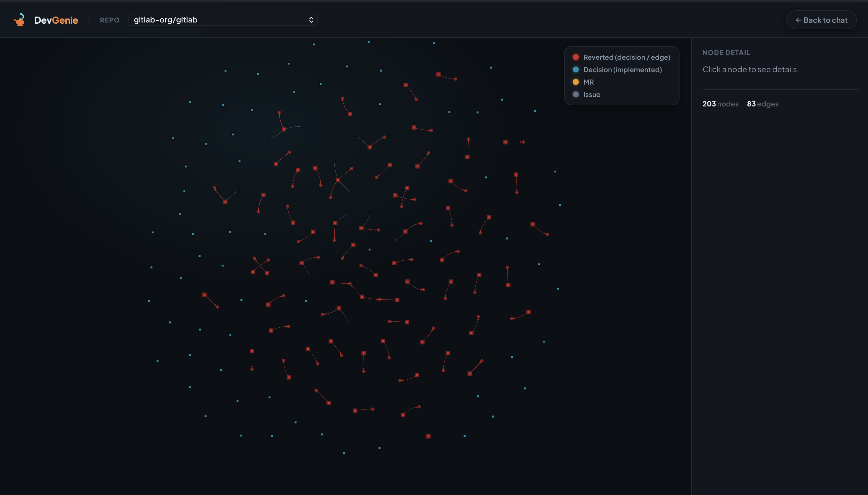Click the "203 nodes" count
Image resolution: width=868 pixels, height=495 pixels.
click(x=720, y=104)
